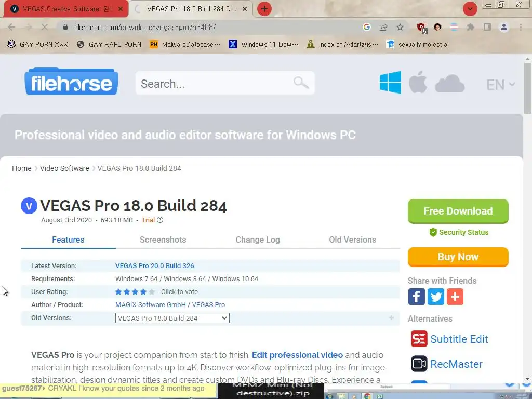The height and width of the screenshot is (399, 532).
Task: Rate with the fifth grey star
Action: (x=152, y=292)
